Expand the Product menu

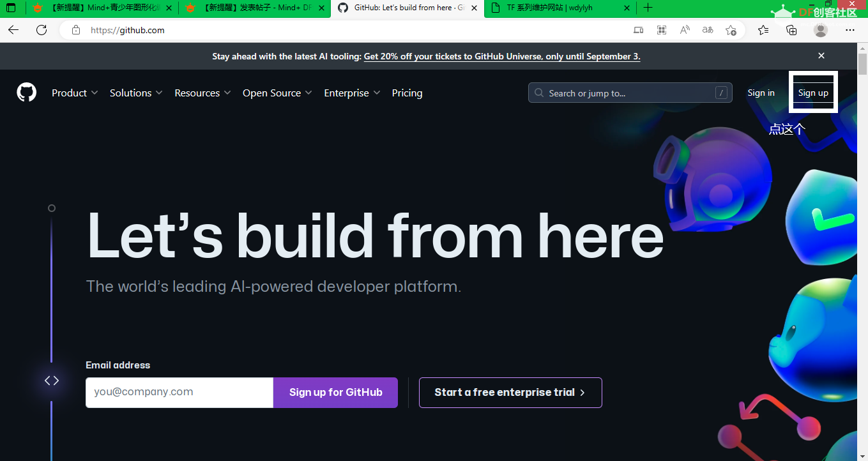coord(75,93)
